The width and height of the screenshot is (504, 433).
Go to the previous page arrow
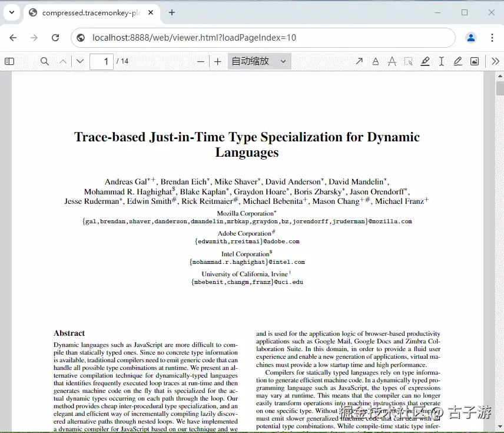click(63, 61)
